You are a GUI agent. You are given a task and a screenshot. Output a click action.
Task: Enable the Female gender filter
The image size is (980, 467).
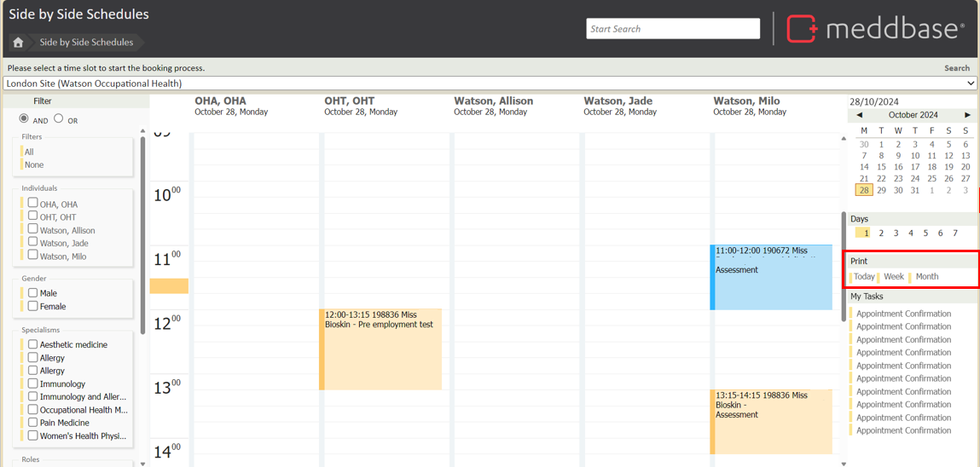coord(32,305)
